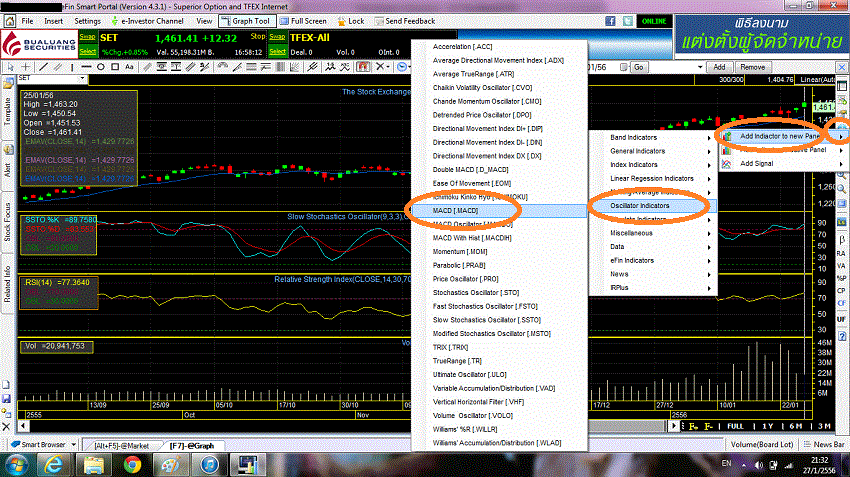Open the layout panel icon at top right toolbar
This screenshot has width=850, height=477.
point(841,86)
